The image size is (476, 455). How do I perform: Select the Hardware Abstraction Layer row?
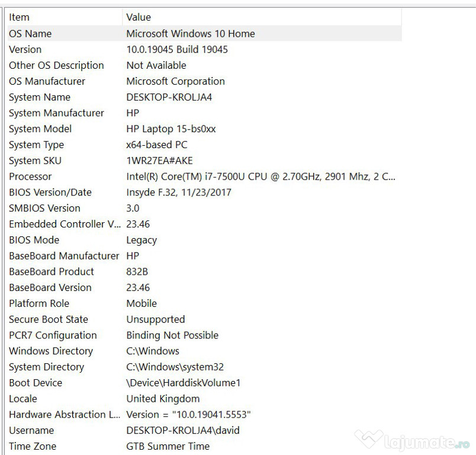[x=205, y=414]
